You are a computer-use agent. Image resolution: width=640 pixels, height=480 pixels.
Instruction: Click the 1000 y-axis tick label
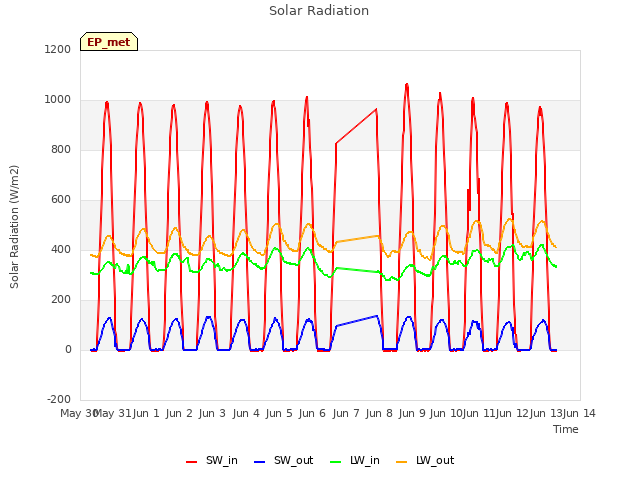[58, 100]
